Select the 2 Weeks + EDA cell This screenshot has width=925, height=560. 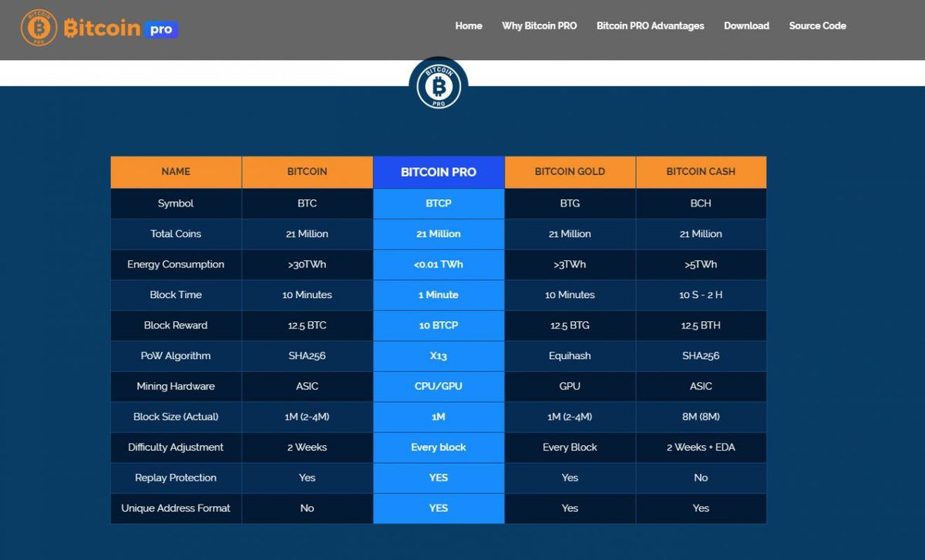[701, 448]
